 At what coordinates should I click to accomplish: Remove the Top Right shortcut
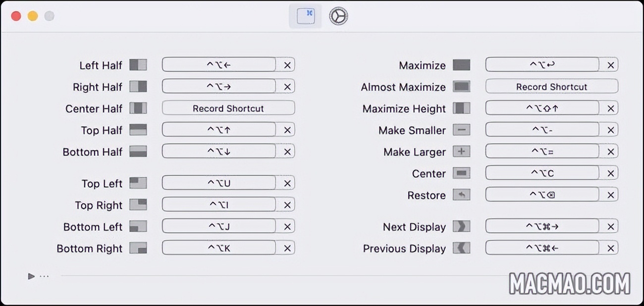(287, 205)
